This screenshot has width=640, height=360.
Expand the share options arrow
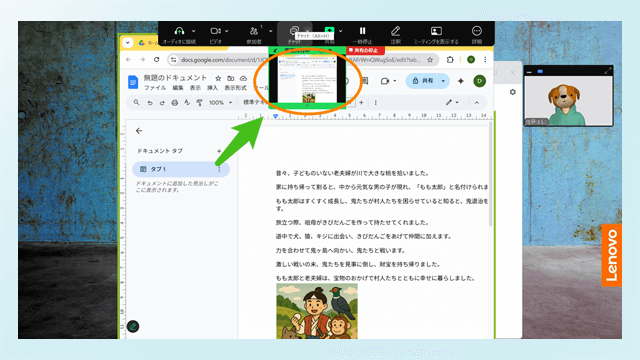[x=340, y=31]
